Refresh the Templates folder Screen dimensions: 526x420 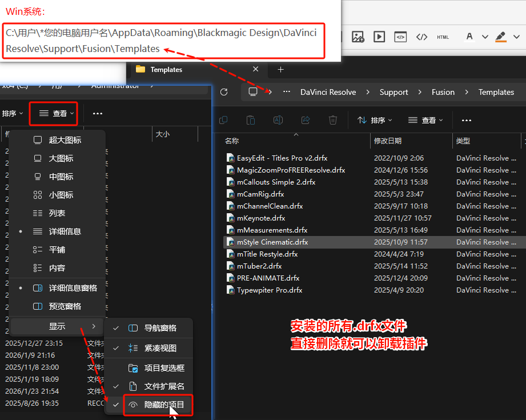[224, 92]
